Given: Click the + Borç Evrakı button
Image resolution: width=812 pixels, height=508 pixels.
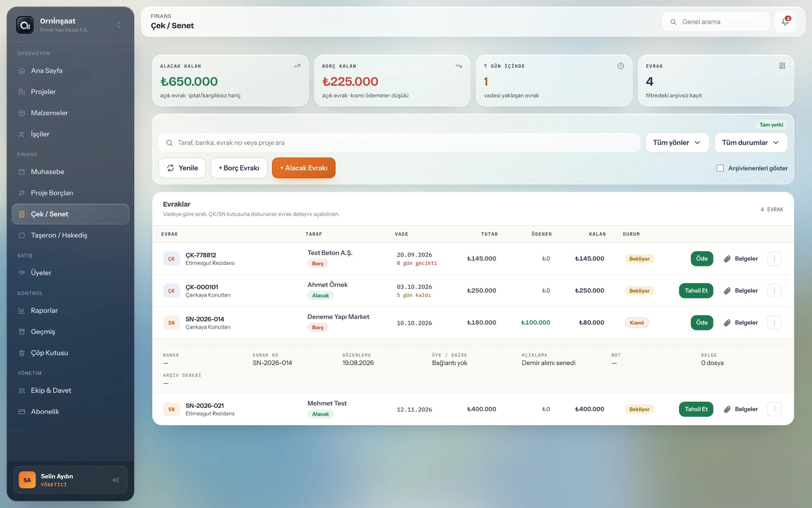Looking at the screenshot, I should (239, 168).
